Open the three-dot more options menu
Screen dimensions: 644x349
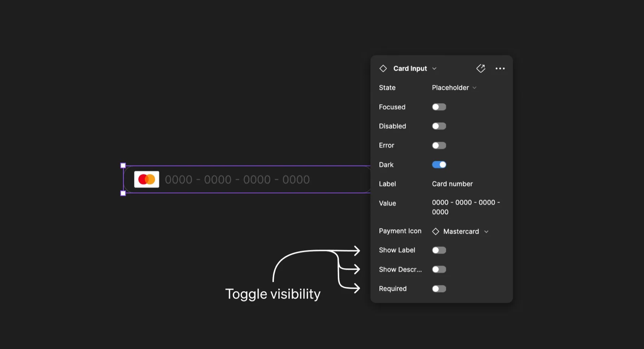click(x=500, y=69)
